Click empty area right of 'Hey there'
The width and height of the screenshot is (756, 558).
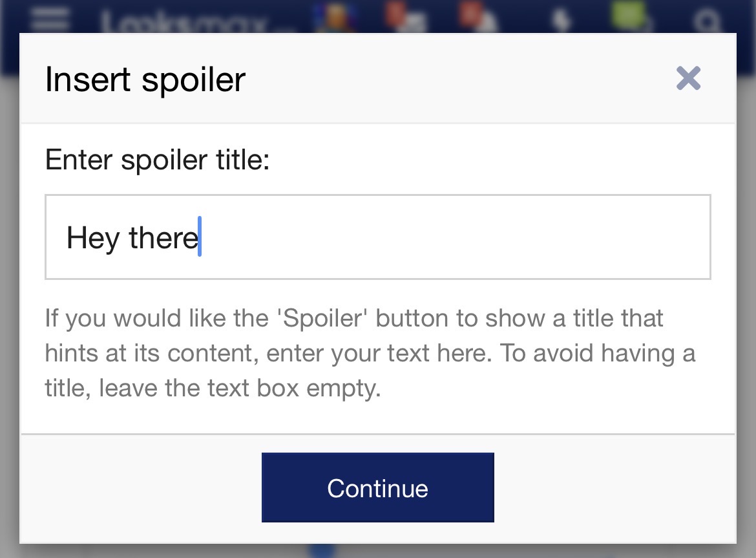click(x=453, y=237)
